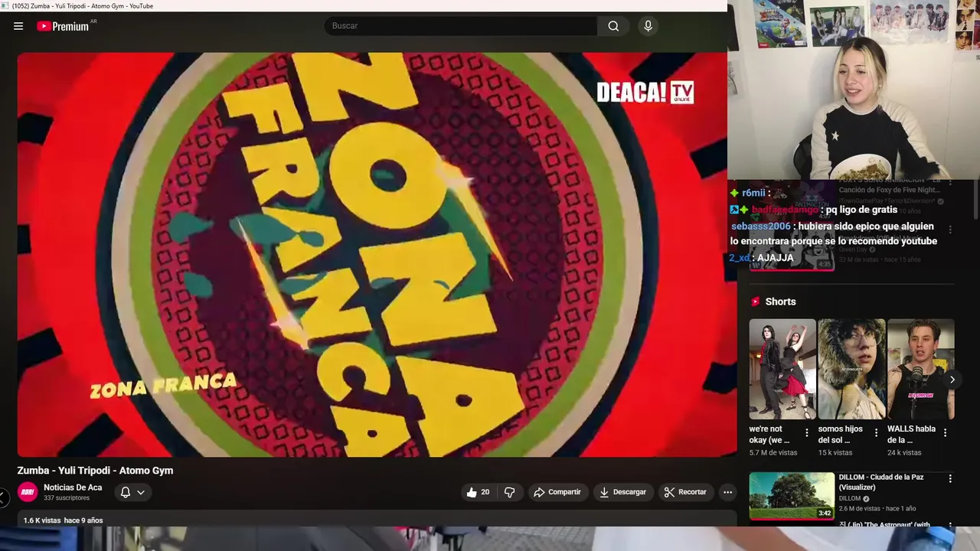Open options menu for 'we're not okay' Short
This screenshot has width=980, height=551.
(x=806, y=433)
